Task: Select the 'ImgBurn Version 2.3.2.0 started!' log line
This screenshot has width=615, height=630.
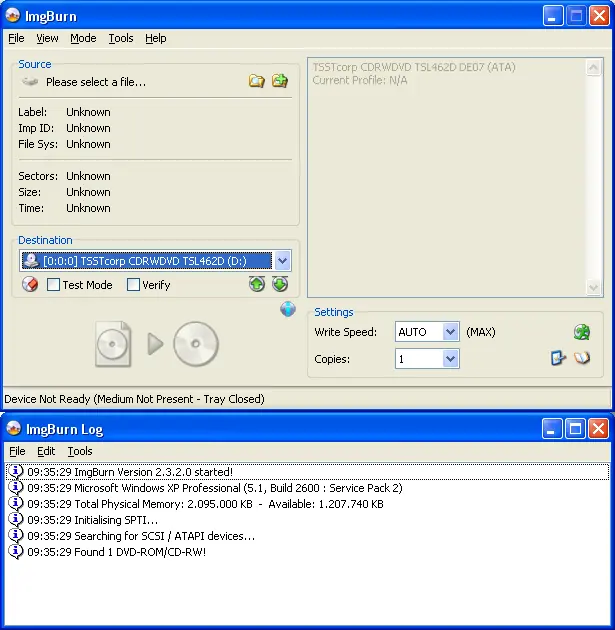Action: pyautogui.click(x=308, y=472)
